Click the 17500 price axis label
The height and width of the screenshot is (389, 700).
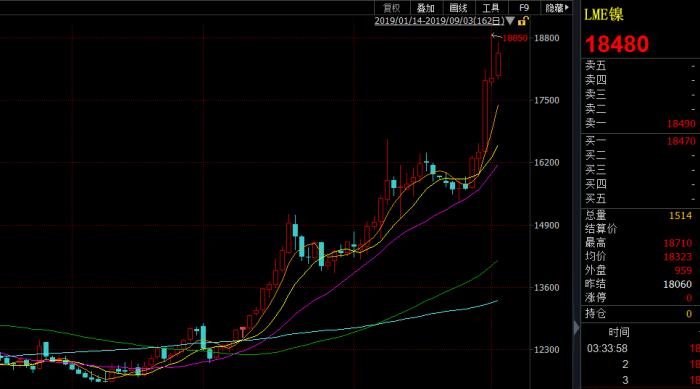[547, 100]
